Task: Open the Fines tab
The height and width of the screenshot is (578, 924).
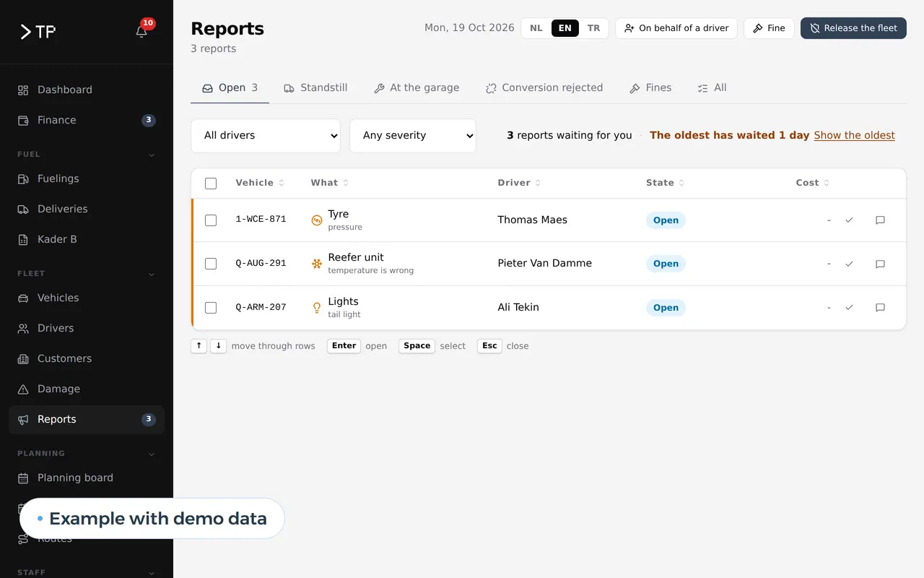Action: (x=650, y=88)
